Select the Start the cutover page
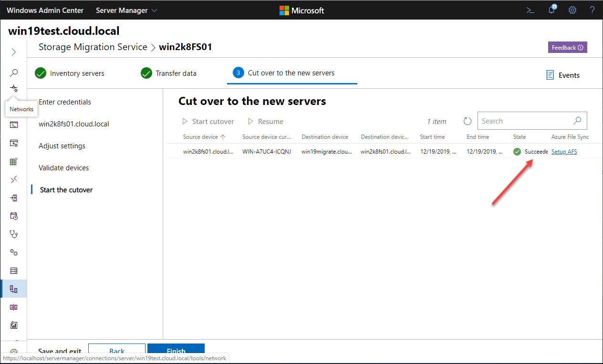This screenshot has width=603, height=364. (66, 190)
